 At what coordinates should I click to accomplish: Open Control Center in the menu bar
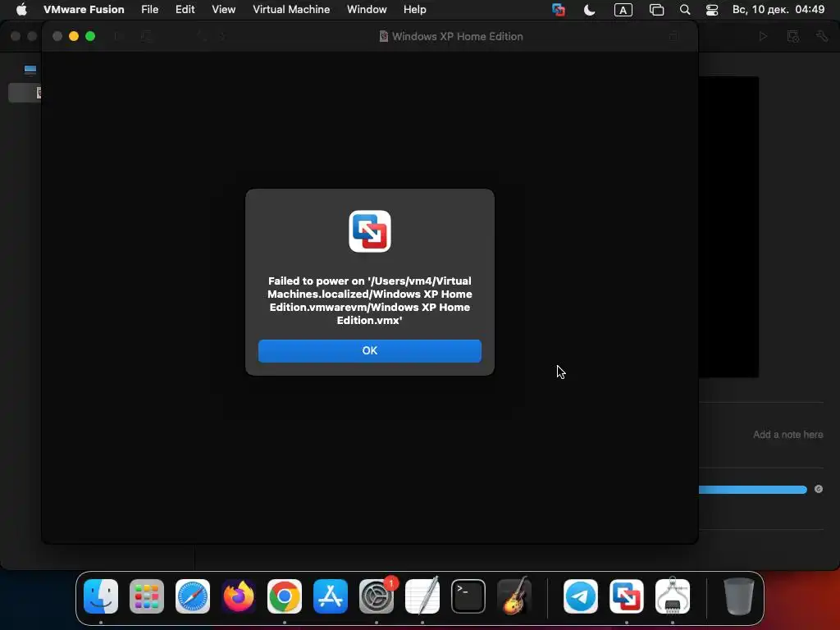[x=712, y=10]
